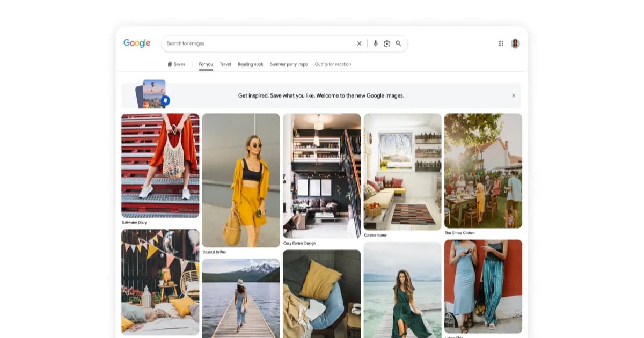Viewport: 644px width, 338px height.
Task: Open the Outfits for vacation tab
Action: click(333, 64)
